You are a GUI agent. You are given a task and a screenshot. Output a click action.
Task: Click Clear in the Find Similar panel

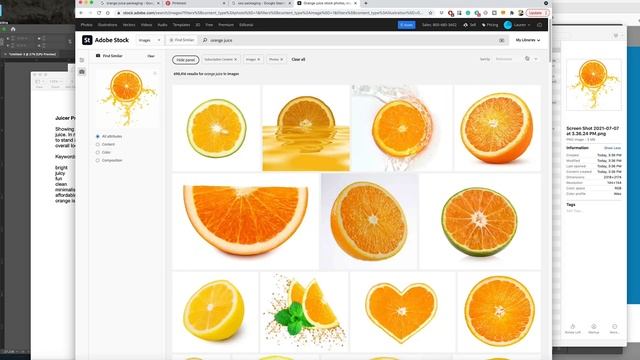(151, 56)
